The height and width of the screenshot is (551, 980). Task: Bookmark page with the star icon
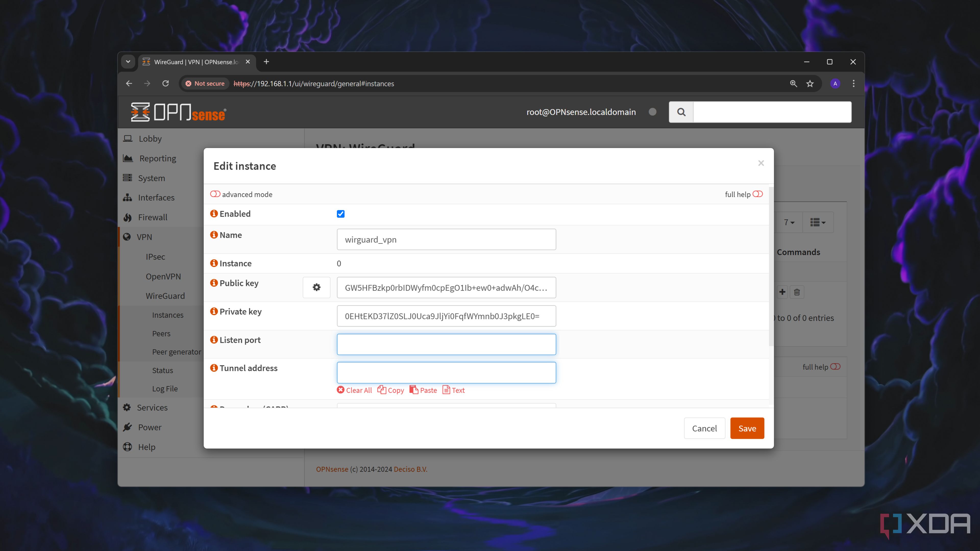[x=810, y=84]
